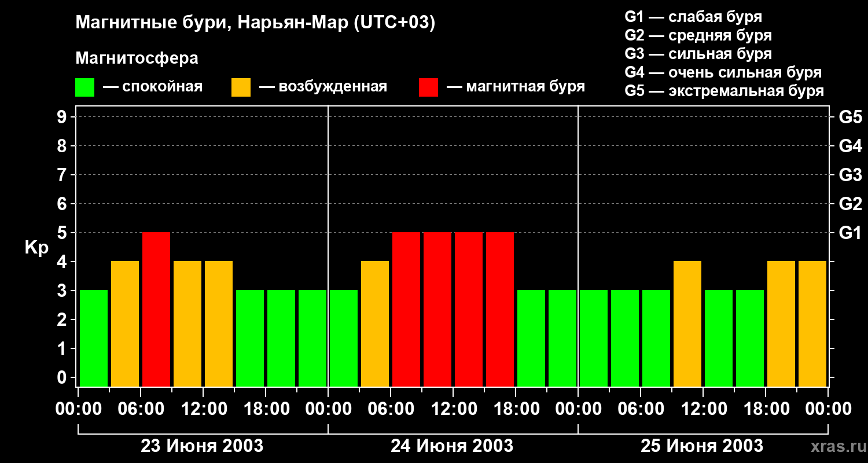Click the '06:00' tick label for 25 June

coord(641,409)
